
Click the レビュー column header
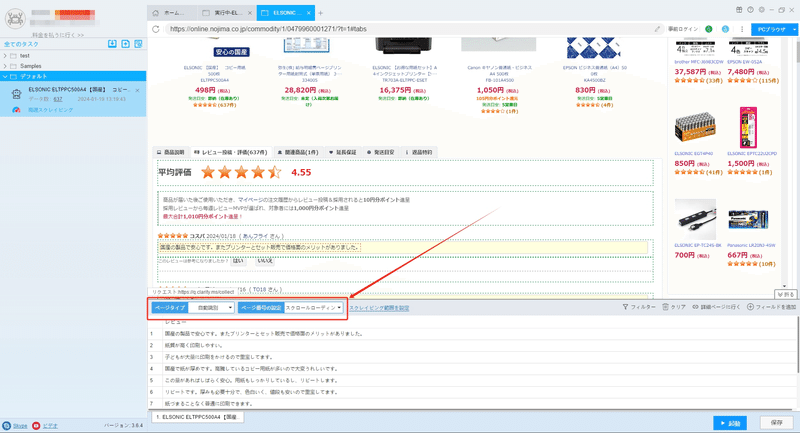tap(176, 322)
